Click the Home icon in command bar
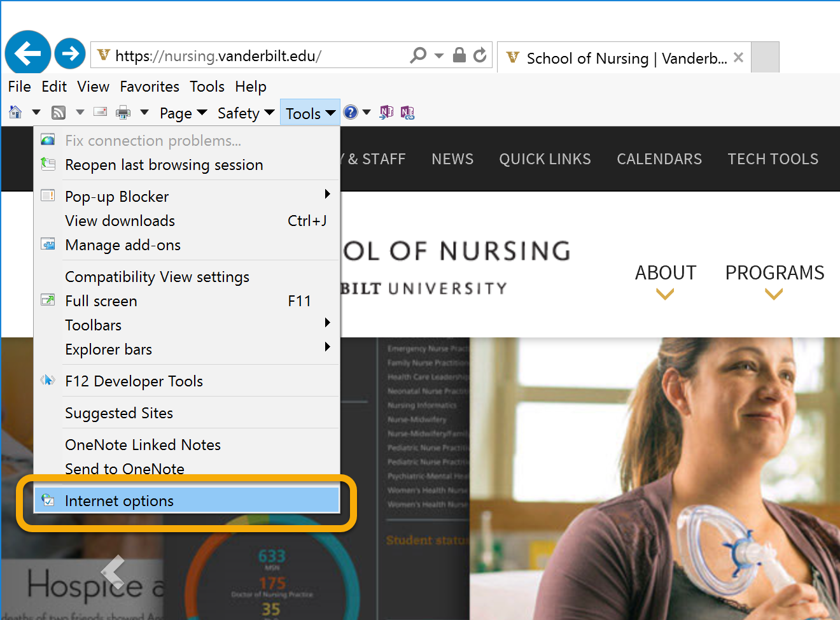 pyautogui.click(x=15, y=113)
